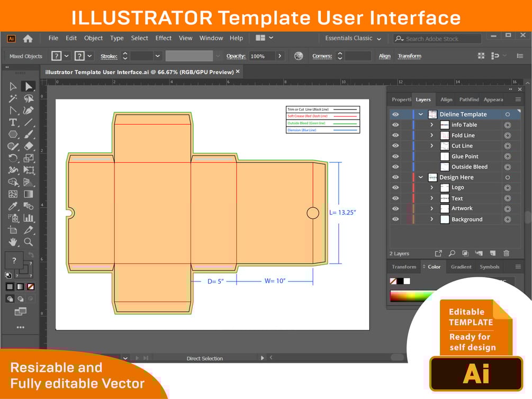The image size is (532, 399).
Task: Choose the Eraser tool
Action: tap(29, 146)
